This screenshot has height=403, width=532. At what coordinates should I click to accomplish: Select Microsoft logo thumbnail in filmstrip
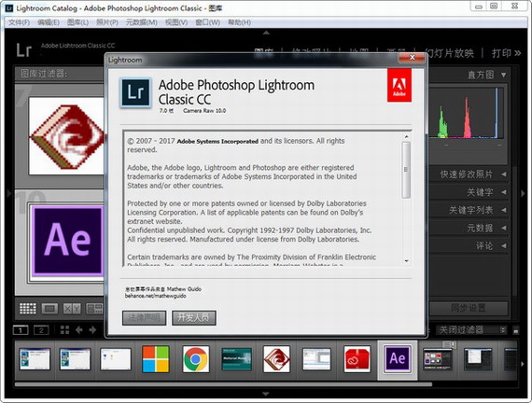point(155,359)
